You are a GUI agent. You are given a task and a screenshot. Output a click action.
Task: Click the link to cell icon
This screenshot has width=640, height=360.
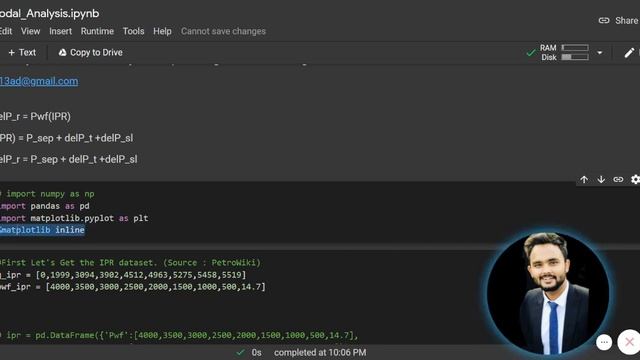618,180
